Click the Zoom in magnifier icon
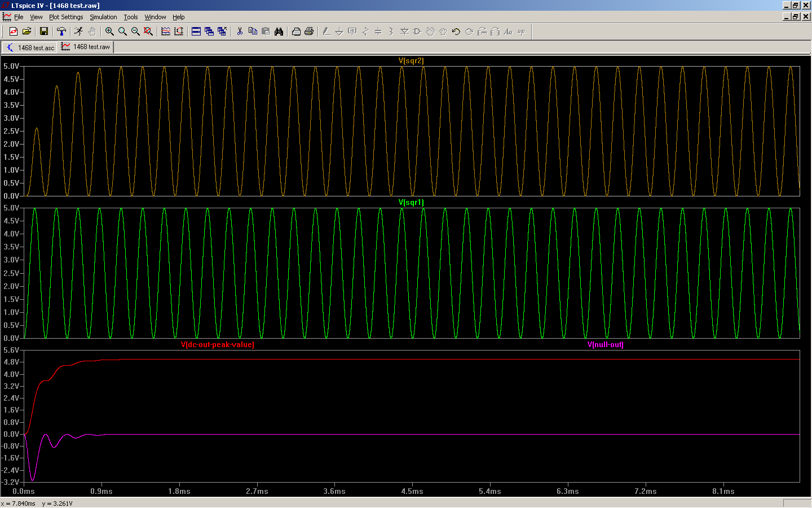This screenshot has height=508, width=812. click(x=109, y=32)
